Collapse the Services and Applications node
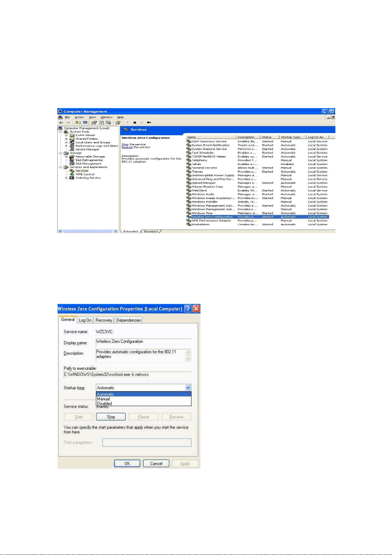The height and width of the screenshot is (555, 392). (x=61, y=167)
